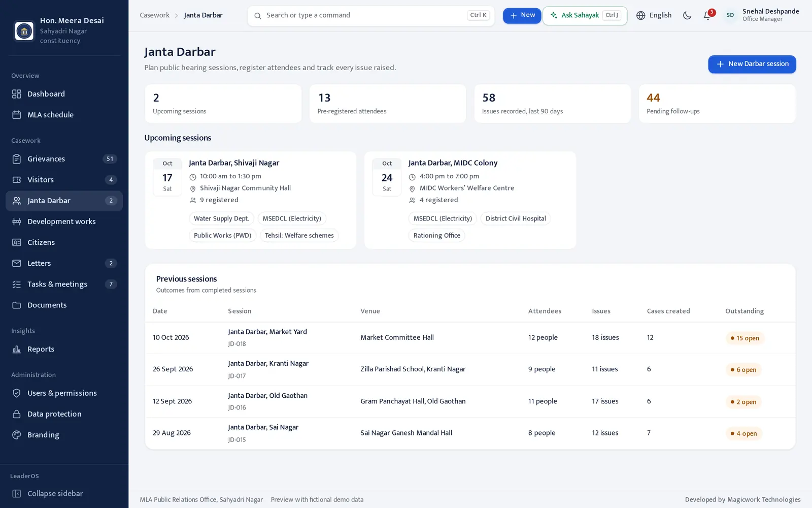Image resolution: width=812 pixels, height=508 pixels.
Task: Click the 15 open outstanding badge
Action: 745,338
